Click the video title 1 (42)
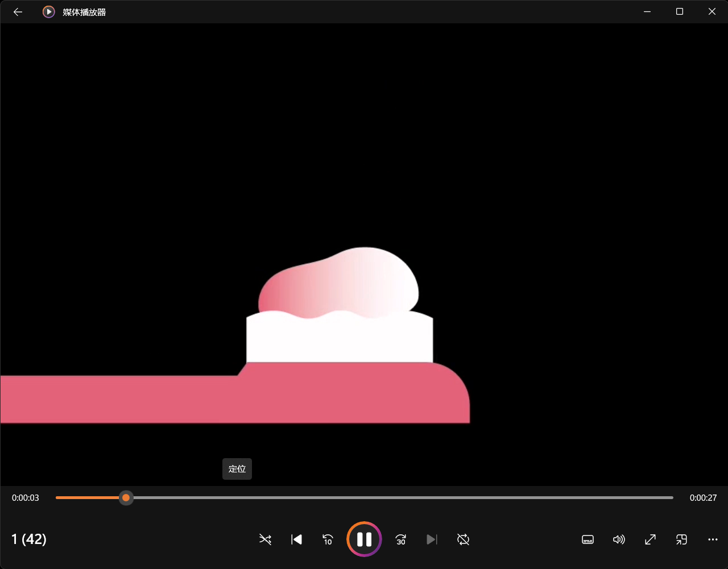The height and width of the screenshot is (569, 728). click(x=29, y=539)
